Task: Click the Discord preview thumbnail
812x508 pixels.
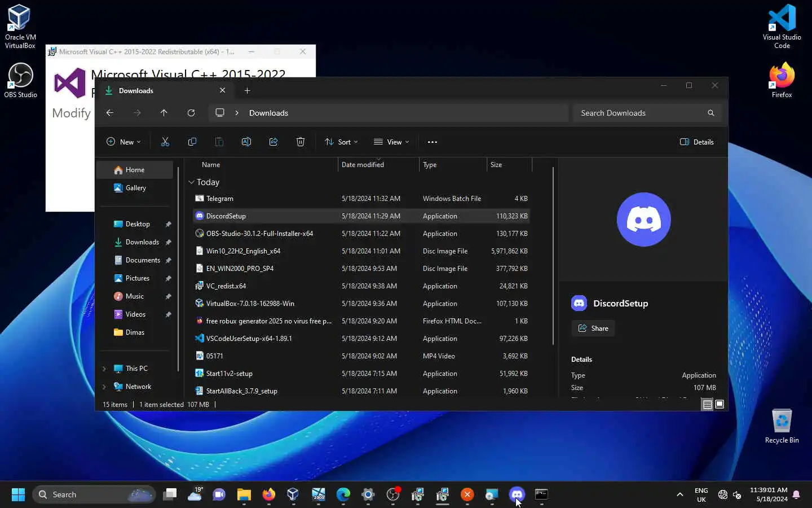Action: (x=643, y=220)
